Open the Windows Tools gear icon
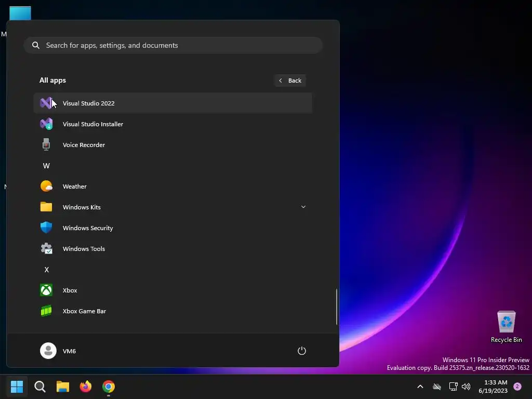Viewport: 532px width, 399px height. pyautogui.click(x=46, y=249)
